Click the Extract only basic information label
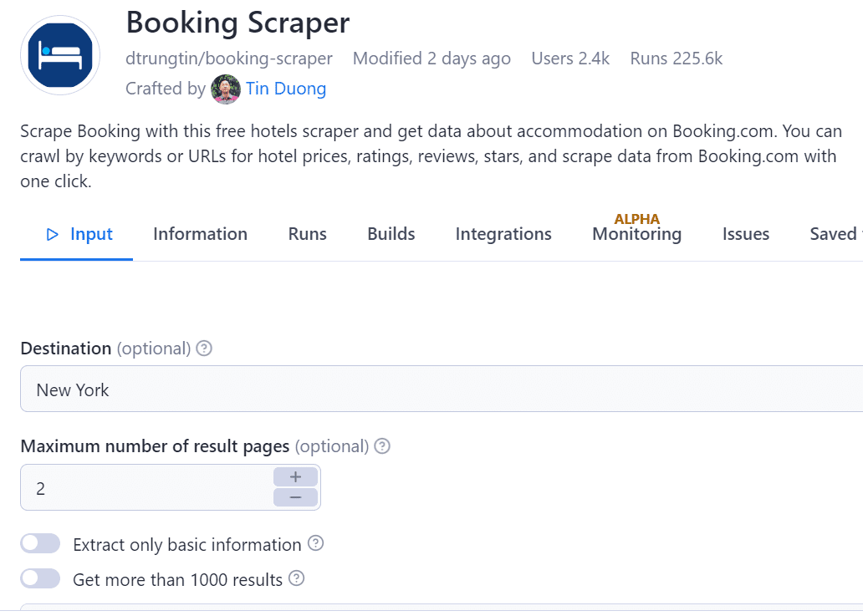Screen dimensions: 863x616 (187, 544)
